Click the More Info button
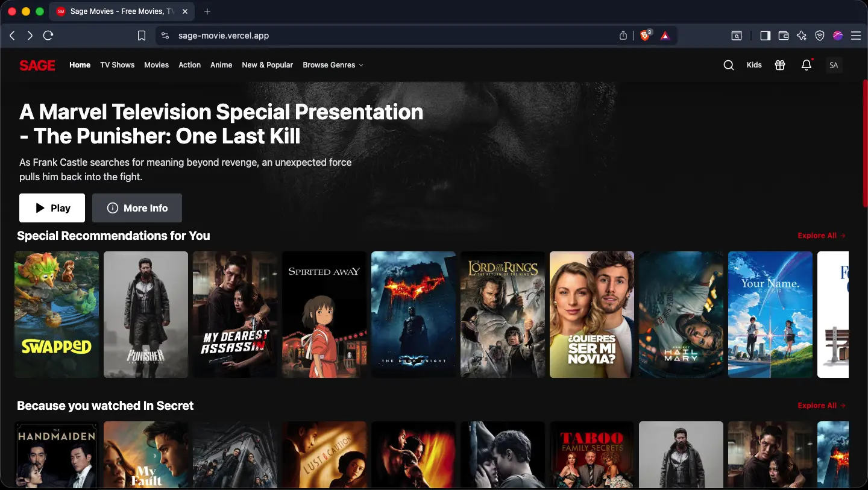Screen dimensions: 868x490 point(137,208)
